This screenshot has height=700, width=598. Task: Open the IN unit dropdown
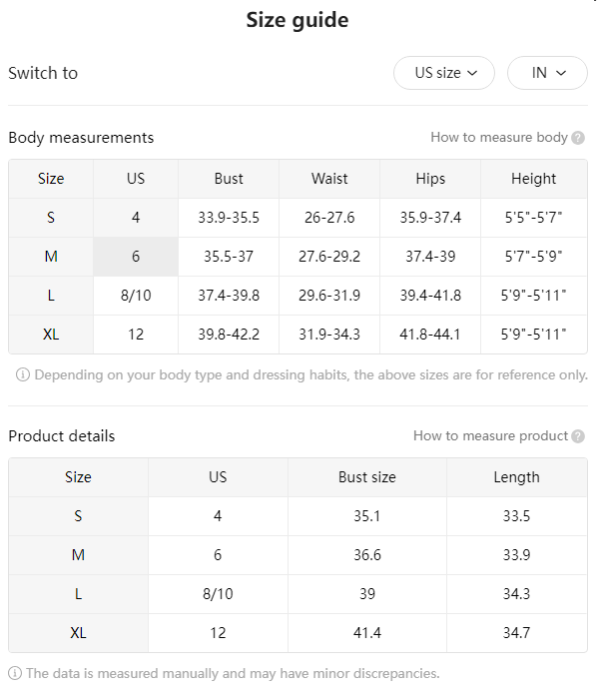(547, 73)
